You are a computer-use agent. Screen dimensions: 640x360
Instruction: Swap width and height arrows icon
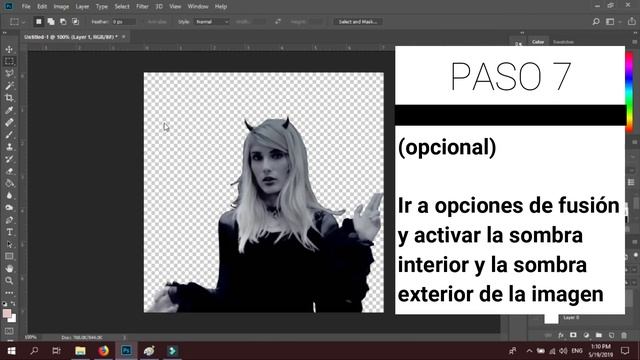click(278, 22)
